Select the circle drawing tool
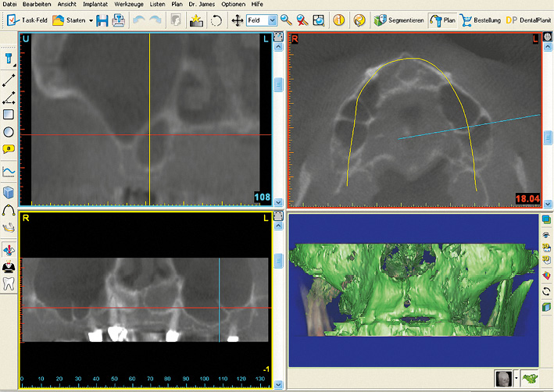554x392 pixels. 9,132
